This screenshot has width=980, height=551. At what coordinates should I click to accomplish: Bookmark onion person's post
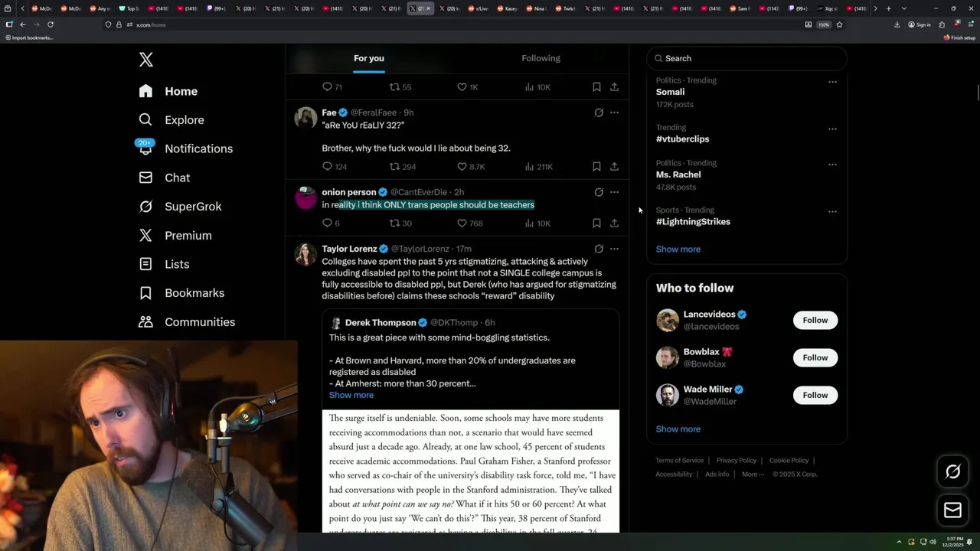pyautogui.click(x=596, y=223)
